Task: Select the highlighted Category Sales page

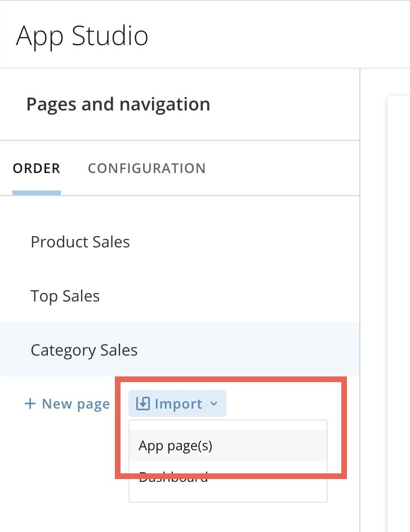Action: (x=84, y=350)
